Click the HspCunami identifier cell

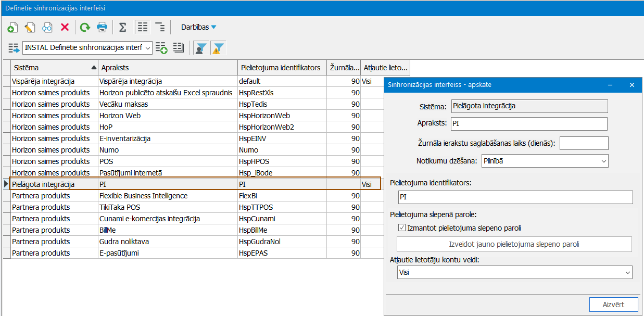pos(282,219)
